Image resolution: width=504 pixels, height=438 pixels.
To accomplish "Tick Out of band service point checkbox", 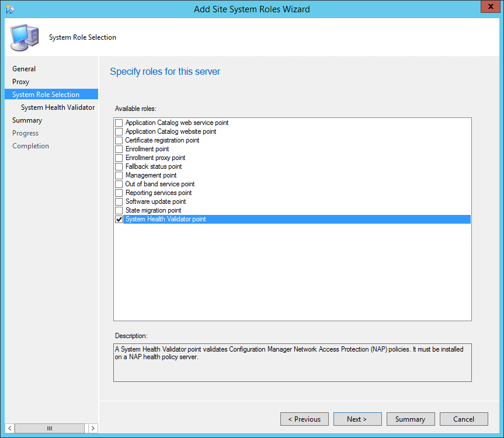I will click(119, 184).
